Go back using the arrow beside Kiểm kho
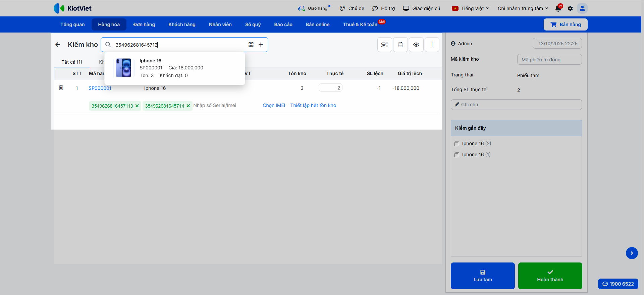This screenshot has height=295, width=644. click(58, 45)
